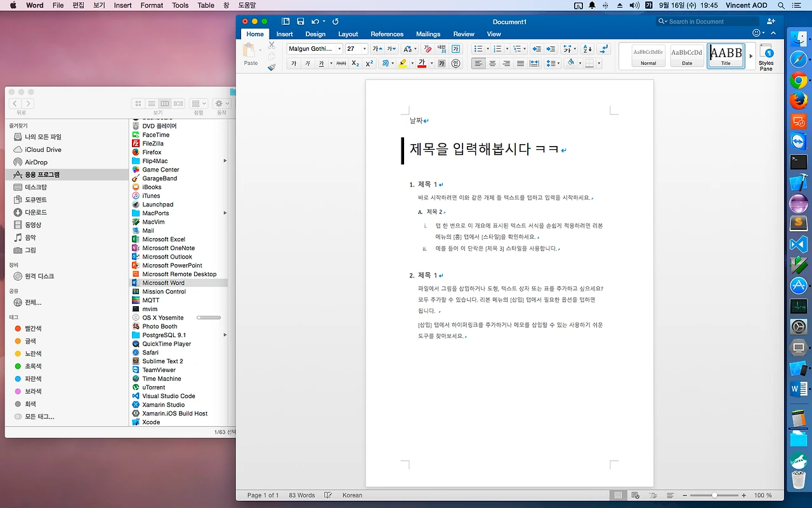
Task: Select AirDrop in Finder sidebar
Action: [x=36, y=162]
